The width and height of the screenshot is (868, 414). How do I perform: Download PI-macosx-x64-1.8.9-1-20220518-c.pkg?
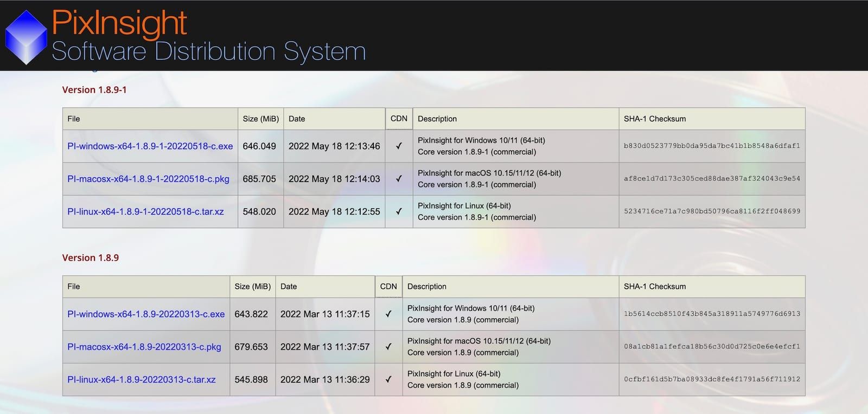pyautogui.click(x=148, y=179)
